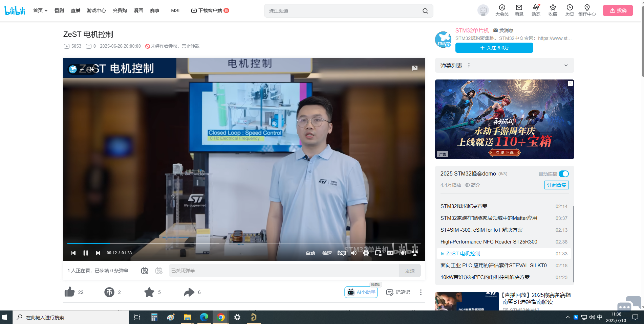644x324 pixels.
Task: Pause the video
Action: click(x=86, y=253)
